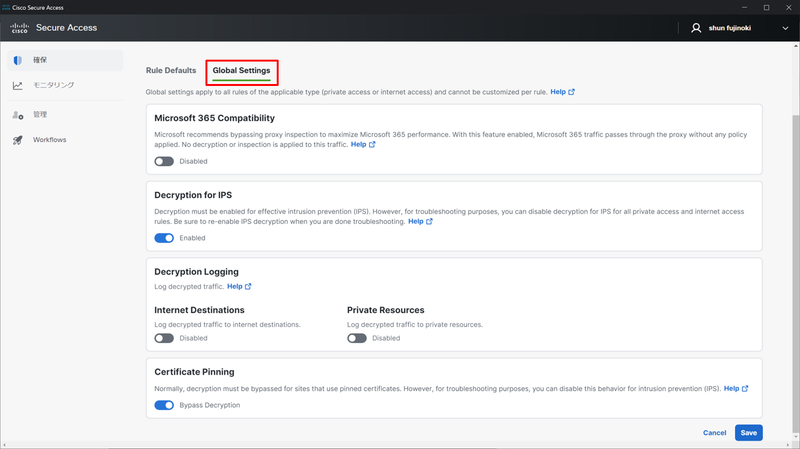
Task: Click the shield icon in the sidebar
Action: (18, 60)
